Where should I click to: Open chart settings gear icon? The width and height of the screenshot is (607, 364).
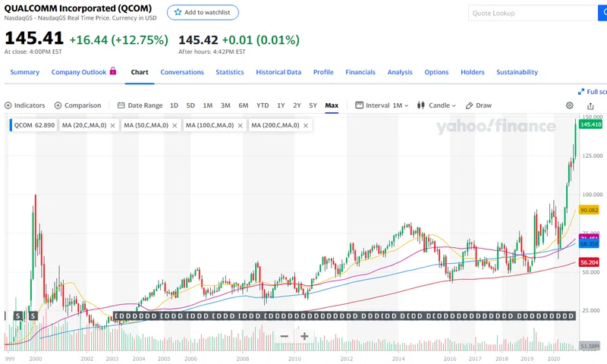click(570, 105)
